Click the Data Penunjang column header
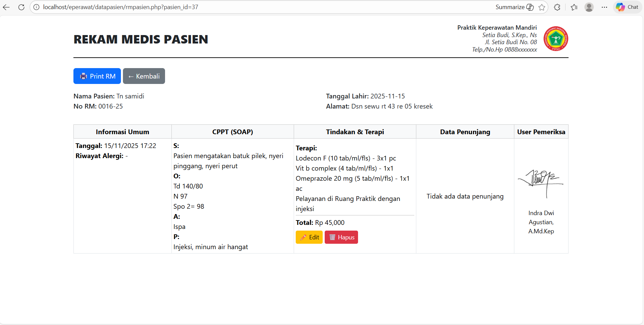644x325 pixels. (x=465, y=132)
